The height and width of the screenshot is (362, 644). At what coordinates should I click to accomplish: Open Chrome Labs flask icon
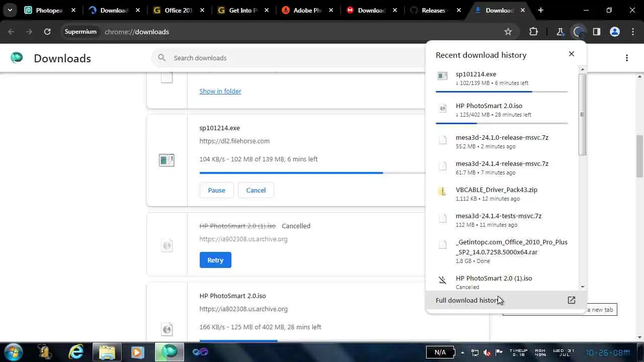coord(560,32)
